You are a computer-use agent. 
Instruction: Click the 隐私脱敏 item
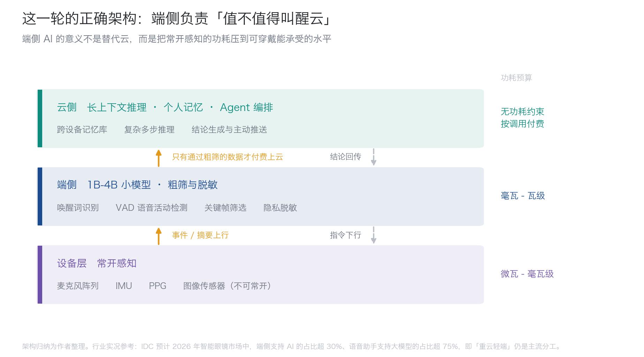coord(280,208)
